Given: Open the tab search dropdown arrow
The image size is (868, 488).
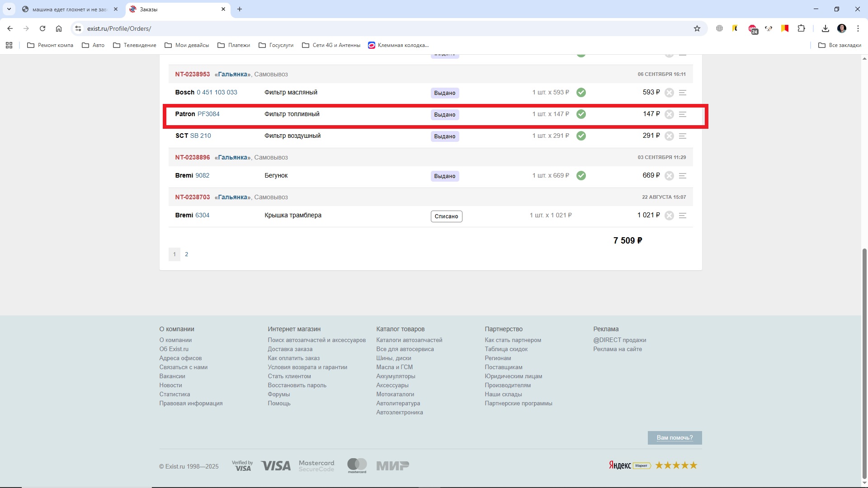Looking at the screenshot, I should 9,9.
